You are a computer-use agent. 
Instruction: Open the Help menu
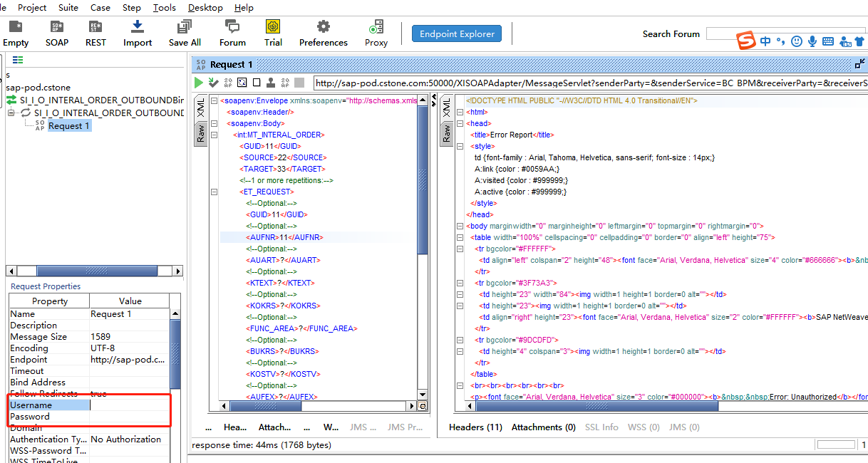coord(244,7)
